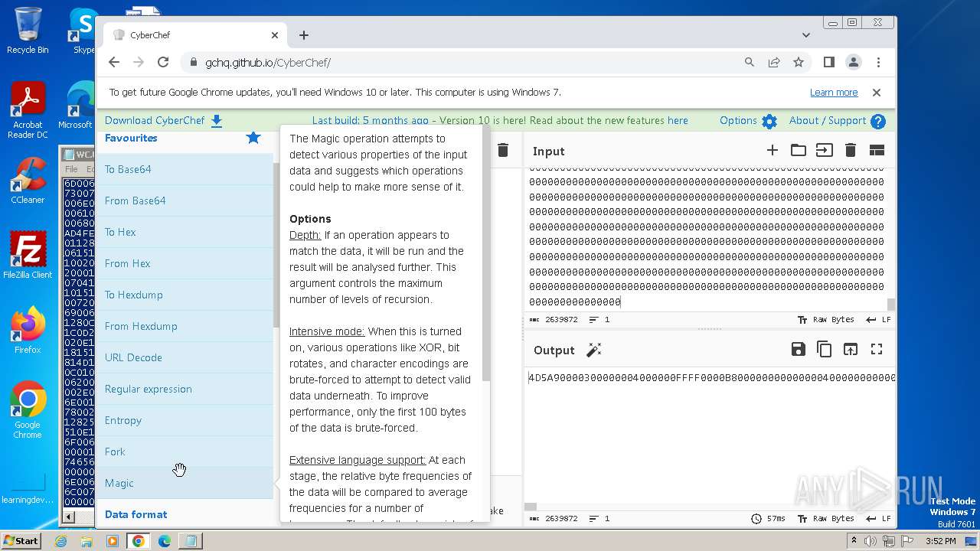Click the Download CyberChef arrow icon
The width and height of the screenshot is (980, 551).
point(217,120)
